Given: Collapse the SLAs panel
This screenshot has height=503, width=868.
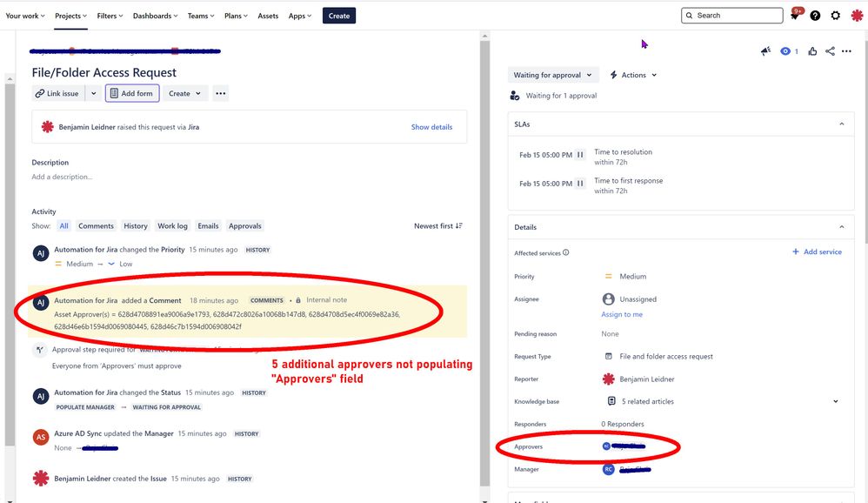Looking at the screenshot, I should 841,124.
